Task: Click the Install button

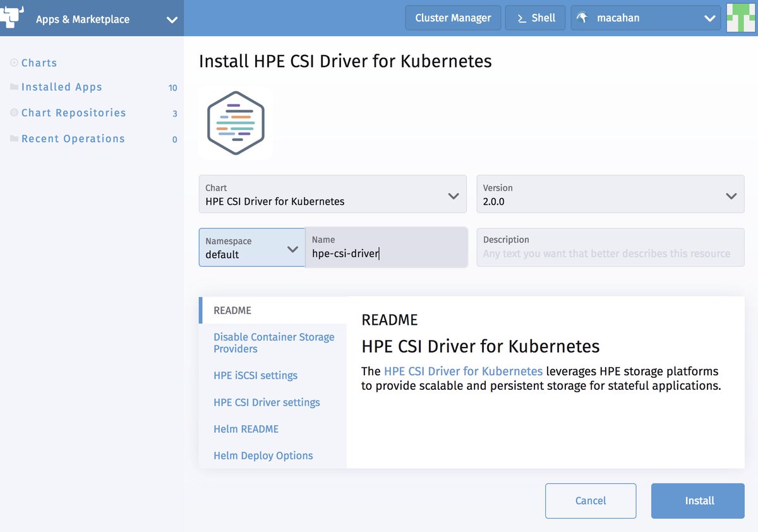Action: [x=698, y=501]
